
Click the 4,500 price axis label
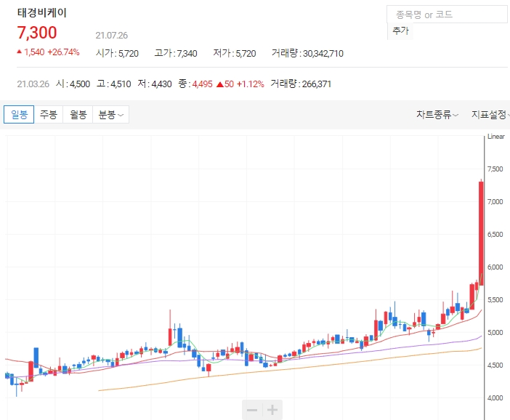tap(495, 366)
